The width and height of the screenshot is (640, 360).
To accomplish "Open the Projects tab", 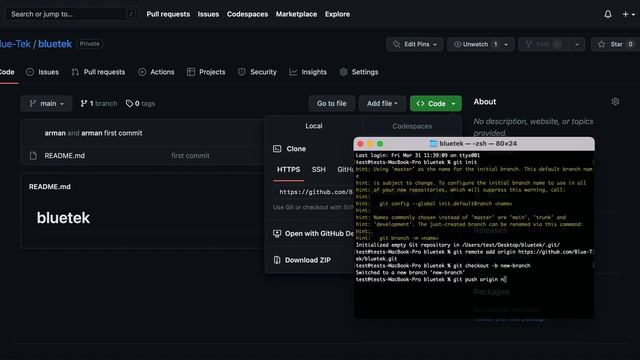I will tap(206, 72).
